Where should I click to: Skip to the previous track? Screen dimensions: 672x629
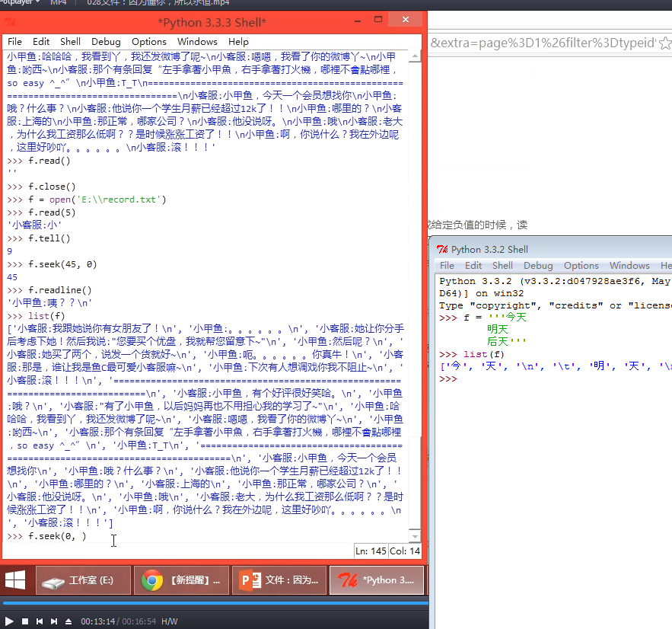[x=40, y=621]
